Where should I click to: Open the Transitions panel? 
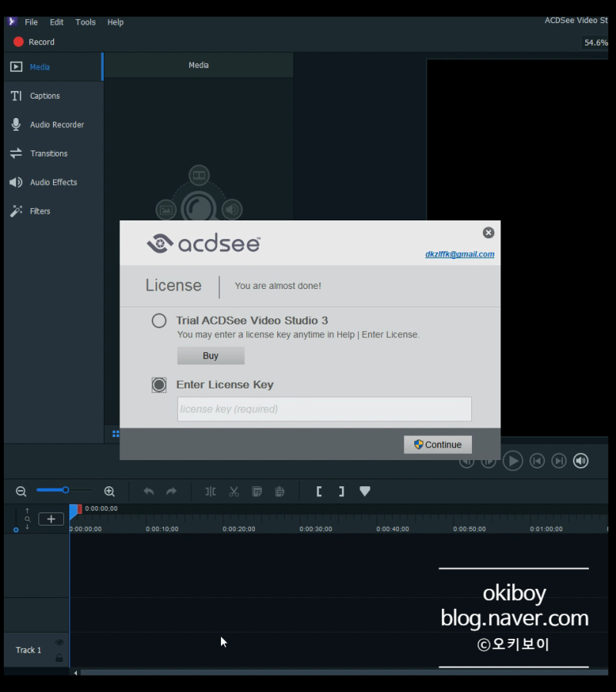[53, 153]
